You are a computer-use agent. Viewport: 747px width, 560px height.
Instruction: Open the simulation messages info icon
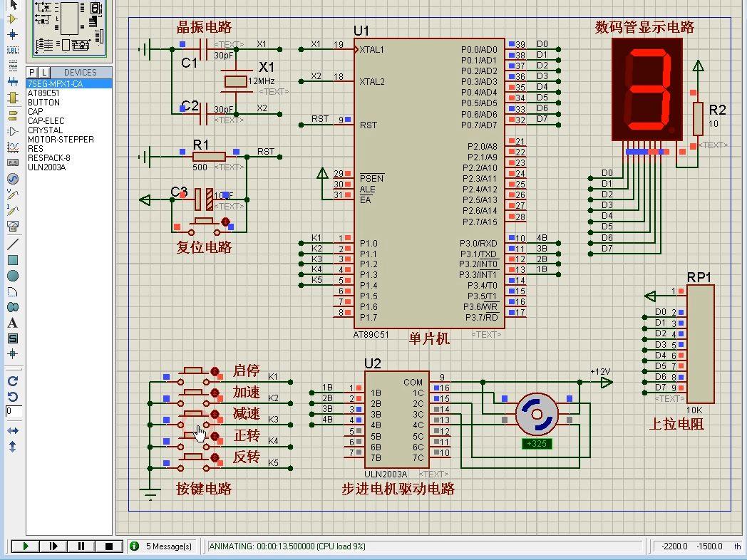tap(135, 546)
